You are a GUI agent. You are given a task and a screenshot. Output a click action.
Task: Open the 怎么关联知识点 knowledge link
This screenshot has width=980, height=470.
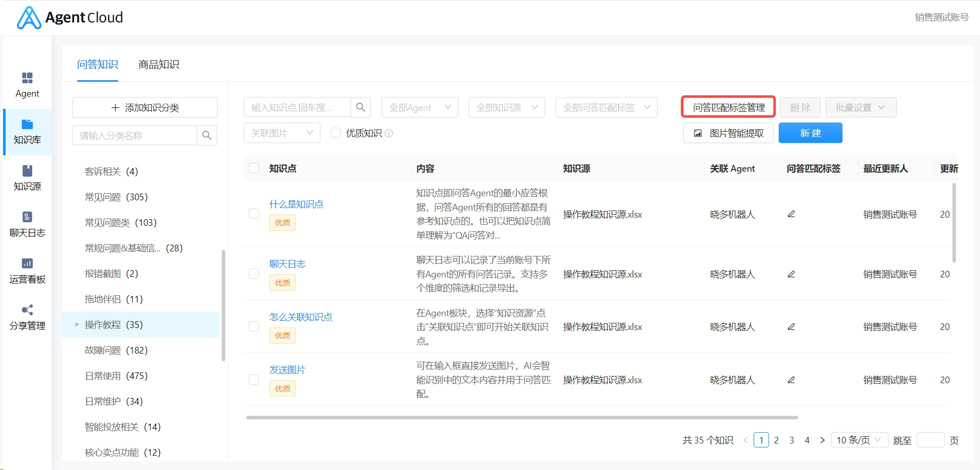click(x=301, y=317)
